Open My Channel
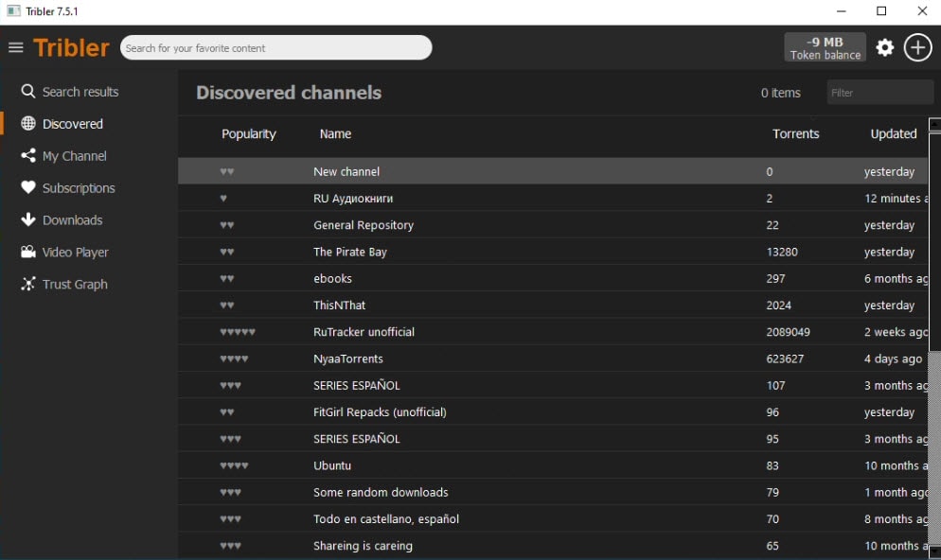Screen dimensions: 941x560 click(75, 156)
